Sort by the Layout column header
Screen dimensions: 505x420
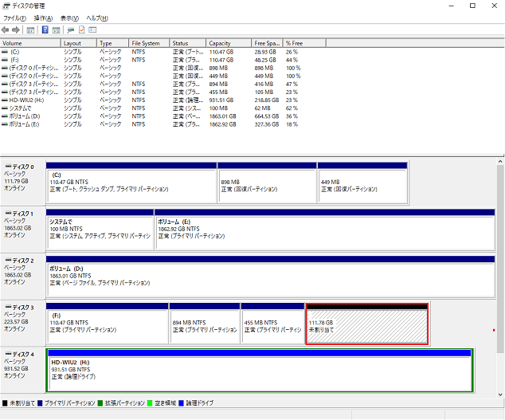click(x=79, y=43)
